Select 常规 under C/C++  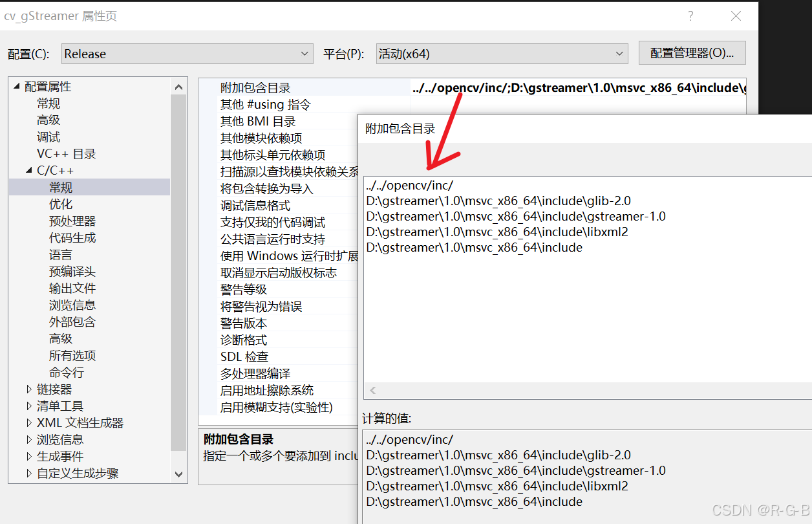(x=61, y=188)
